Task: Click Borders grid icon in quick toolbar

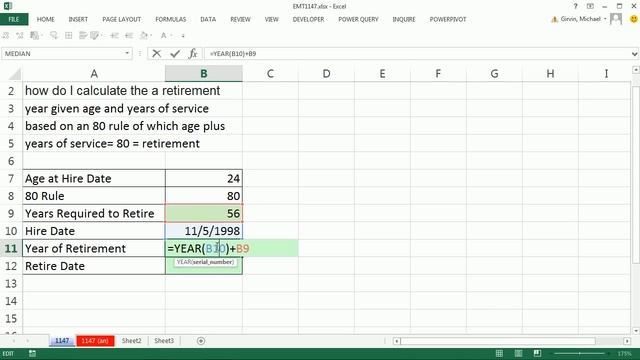Action: point(69,36)
